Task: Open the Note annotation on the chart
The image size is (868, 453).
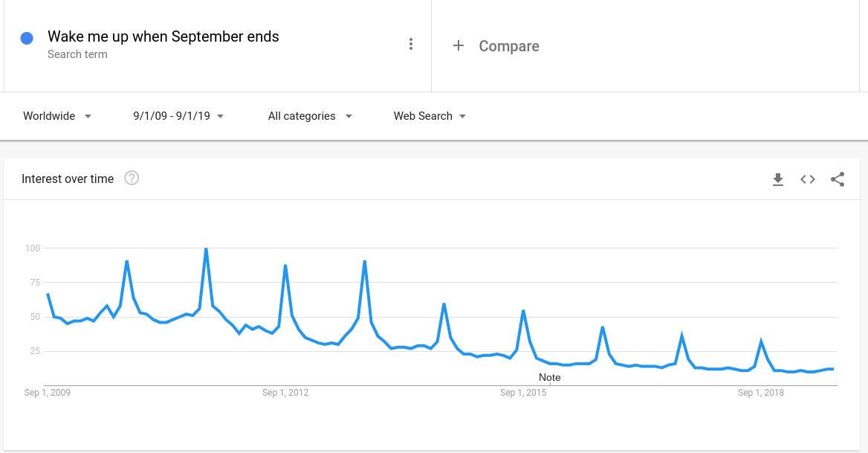Action: (x=549, y=377)
